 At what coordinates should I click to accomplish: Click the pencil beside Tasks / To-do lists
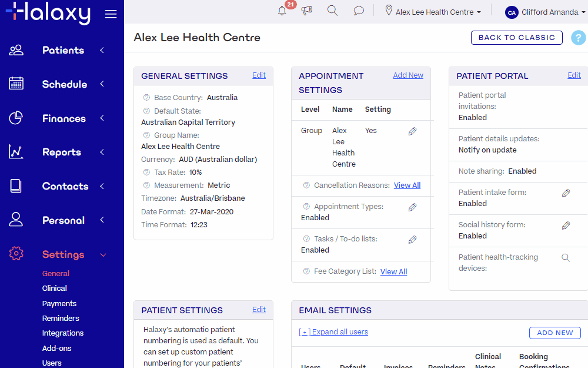point(412,239)
